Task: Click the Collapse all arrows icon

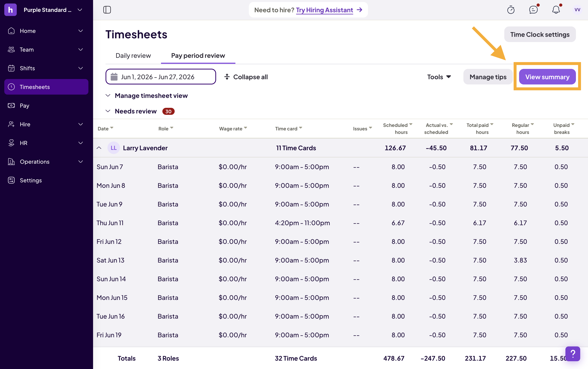Action: point(227,77)
